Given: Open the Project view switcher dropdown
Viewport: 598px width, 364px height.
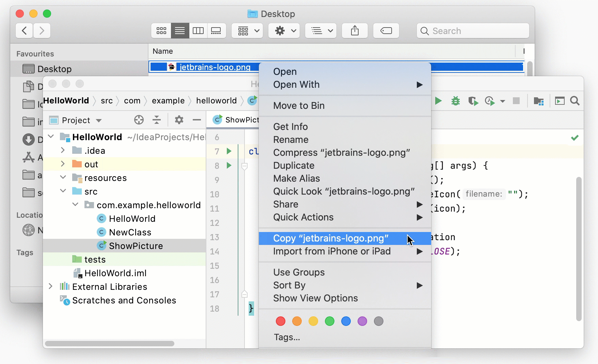Looking at the screenshot, I should tap(99, 120).
